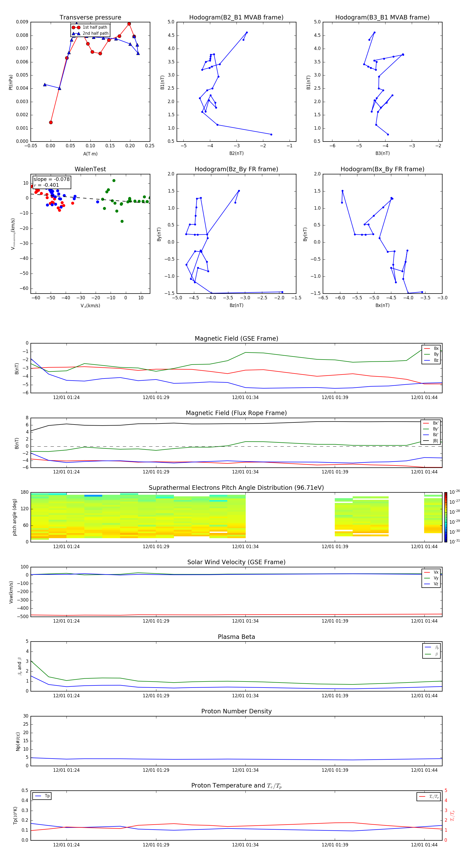Click the 'Transverse pressure' plot title
The width and height of the screenshot is (473, 868).
[90, 18]
